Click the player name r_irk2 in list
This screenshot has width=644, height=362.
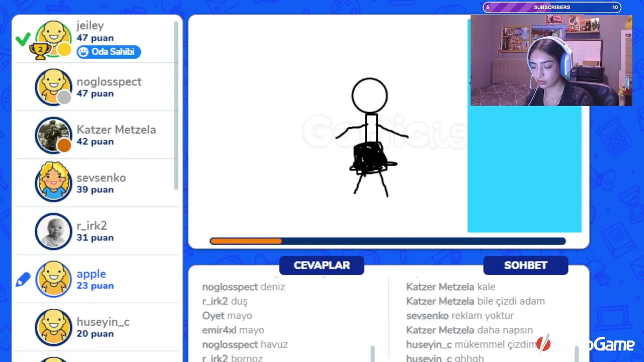tap(92, 226)
